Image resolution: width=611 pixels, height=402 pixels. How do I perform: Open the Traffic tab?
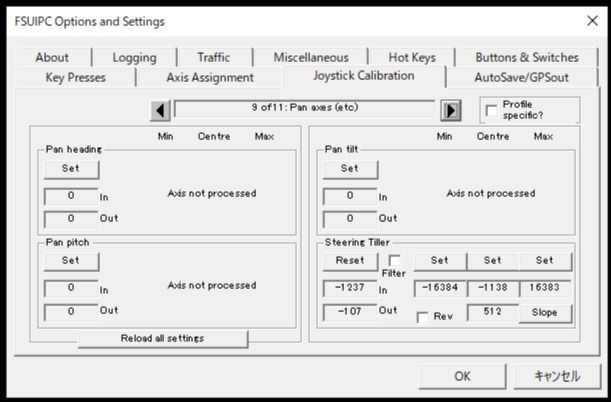(x=214, y=58)
